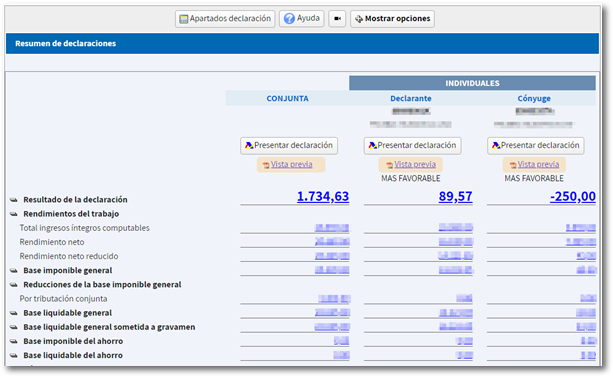Select the Cónyuge column header
The height and width of the screenshot is (377, 613).
[534, 99]
